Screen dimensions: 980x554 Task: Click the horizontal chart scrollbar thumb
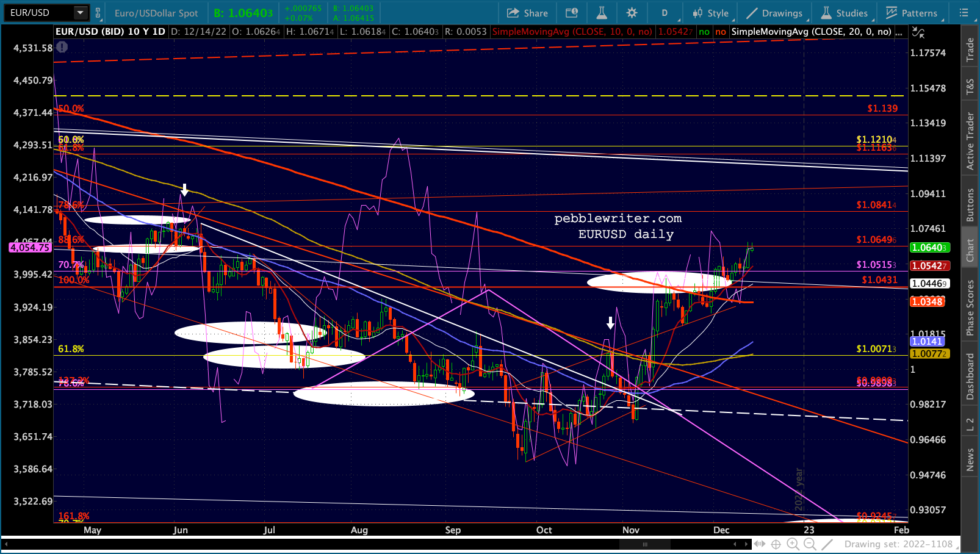(645, 544)
